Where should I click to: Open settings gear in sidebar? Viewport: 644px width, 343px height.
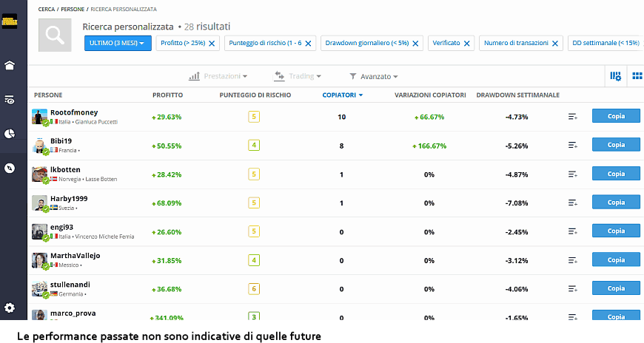coord(10,308)
